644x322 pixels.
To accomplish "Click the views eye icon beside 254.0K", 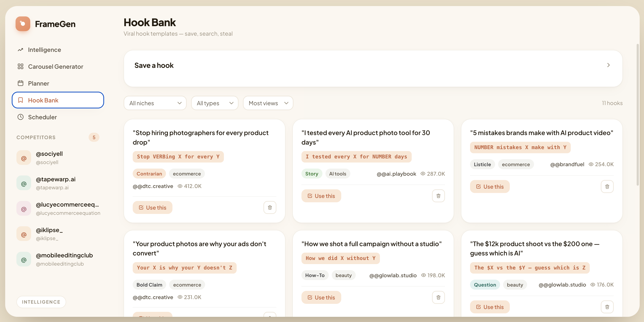I will 591,164.
